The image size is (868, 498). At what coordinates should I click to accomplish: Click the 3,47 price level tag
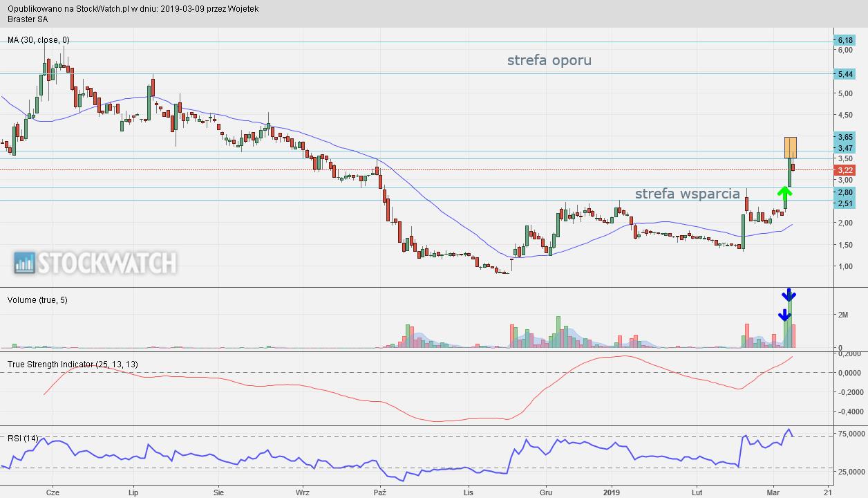click(845, 148)
